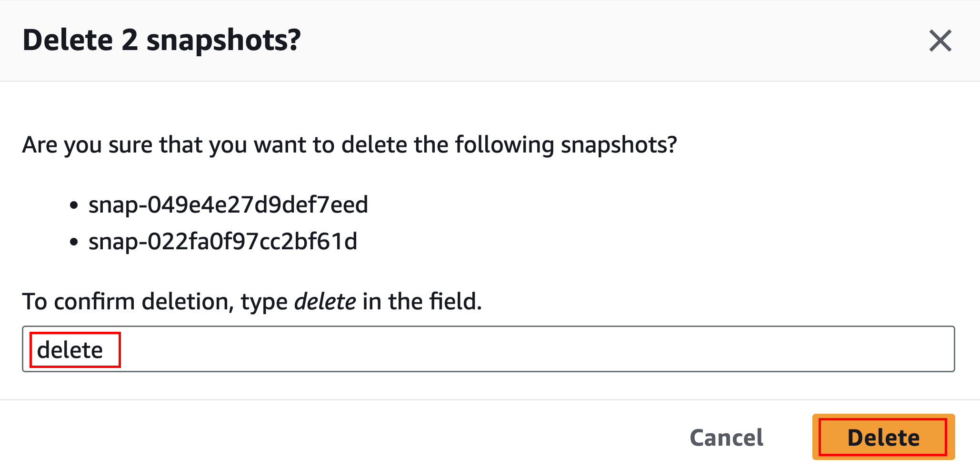
Task: Click the To confirm deletion instruction line
Action: pyautogui.click(x=252, y=301)
